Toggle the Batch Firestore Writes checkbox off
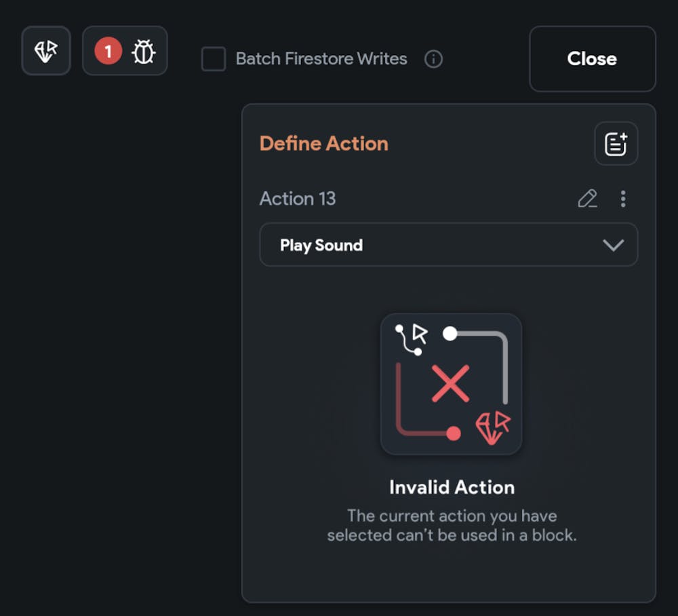 [213, 59]
